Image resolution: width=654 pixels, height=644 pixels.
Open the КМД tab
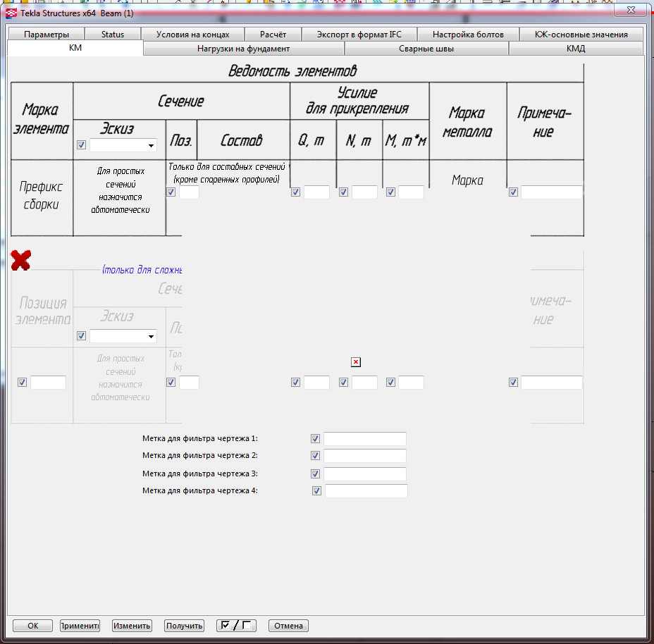[x=576, y=49]
